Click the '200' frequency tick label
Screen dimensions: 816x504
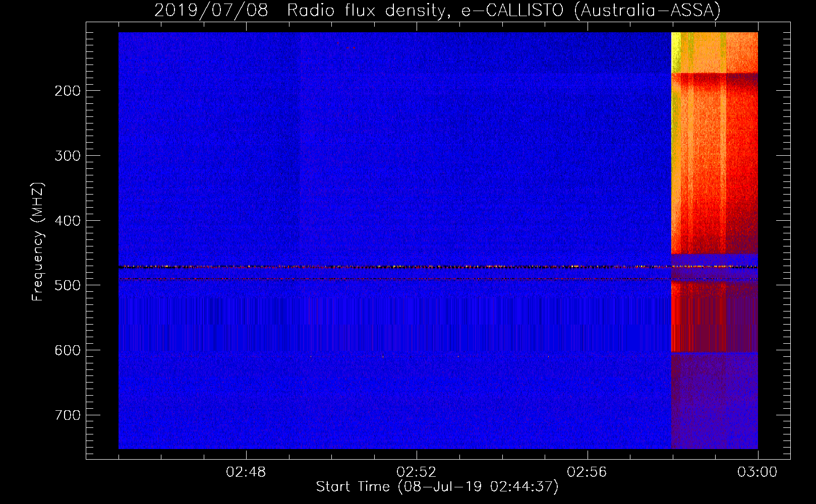click(x=68, y=91)
